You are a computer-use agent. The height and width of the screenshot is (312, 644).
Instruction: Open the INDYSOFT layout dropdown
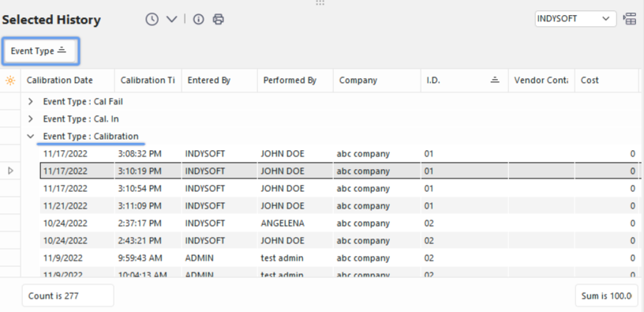(575, 19)
